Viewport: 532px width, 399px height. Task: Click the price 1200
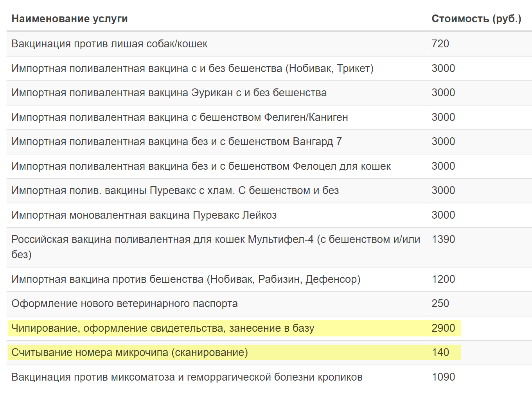point(443,279)
